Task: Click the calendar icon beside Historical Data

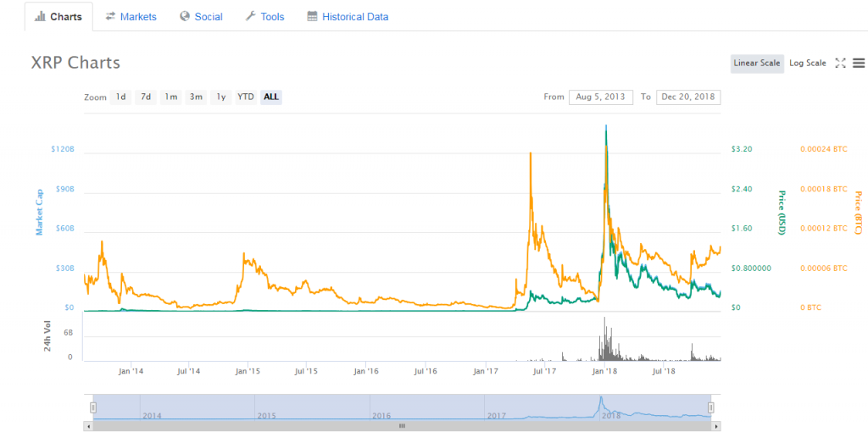Action: 312,17
